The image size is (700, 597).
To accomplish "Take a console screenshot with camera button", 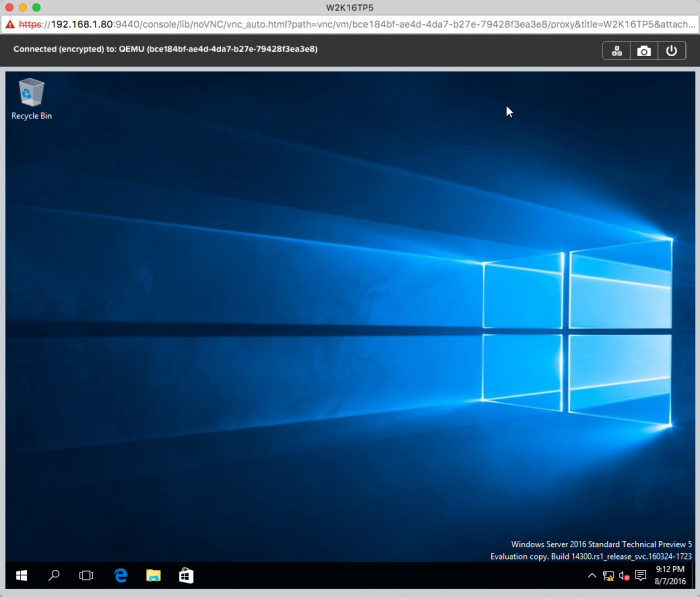I will coord(644,51).
